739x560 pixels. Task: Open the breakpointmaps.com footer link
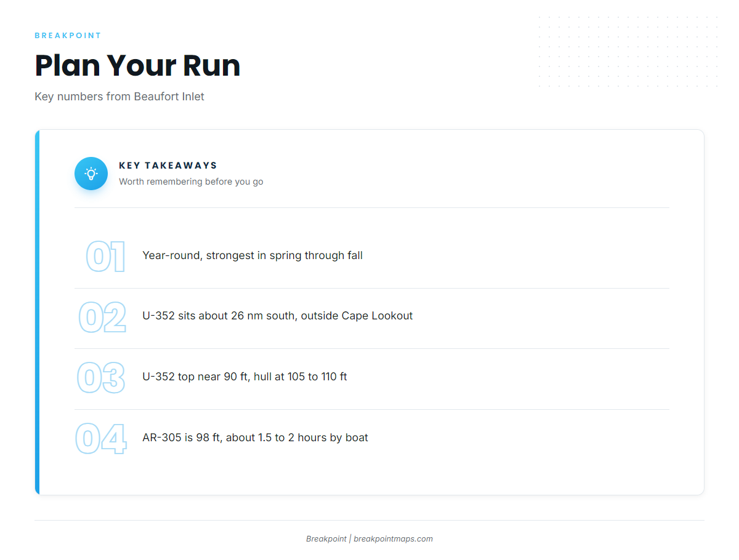coord(393,539)
